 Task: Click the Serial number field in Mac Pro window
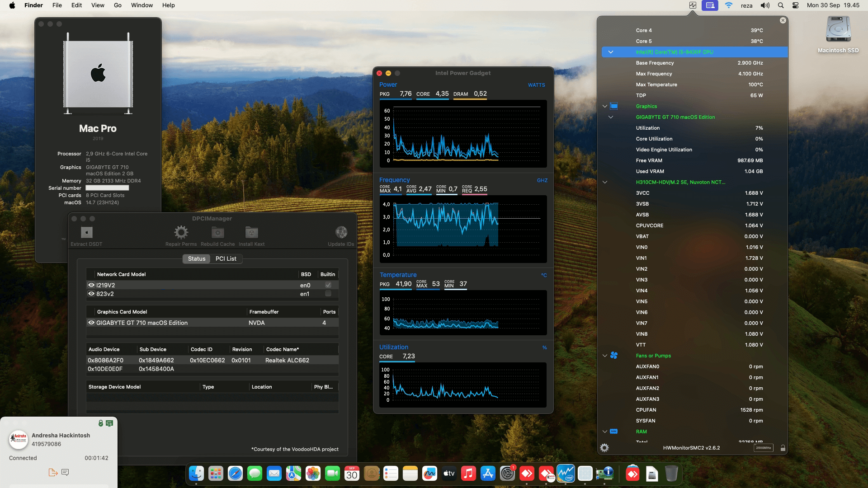tap(107, 188)
